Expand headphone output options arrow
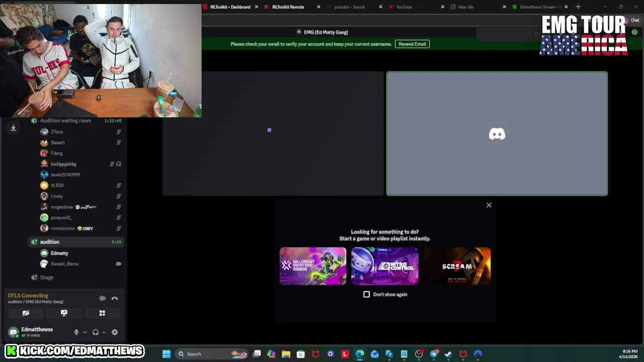The width and height of the screenshot is (644, 362). pos(104,332)
